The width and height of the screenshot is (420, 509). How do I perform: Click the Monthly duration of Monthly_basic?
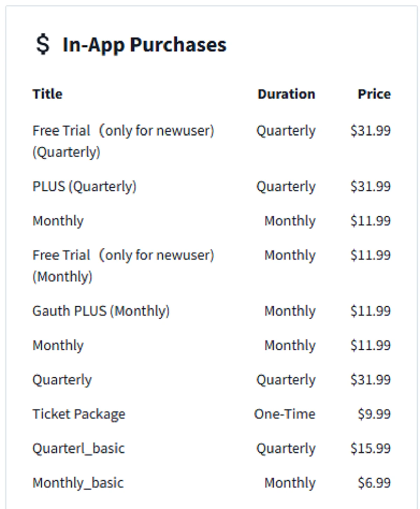290,483
